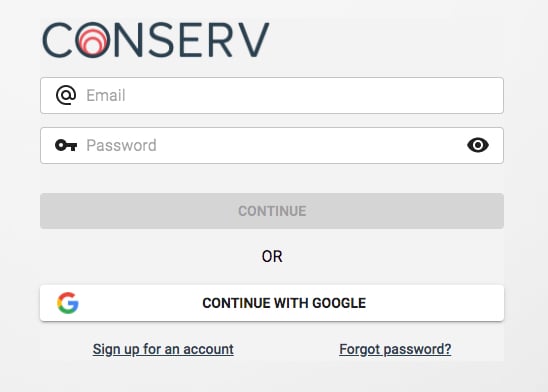
Task: Click the Email placeholder text
Action: coord(106,95)
